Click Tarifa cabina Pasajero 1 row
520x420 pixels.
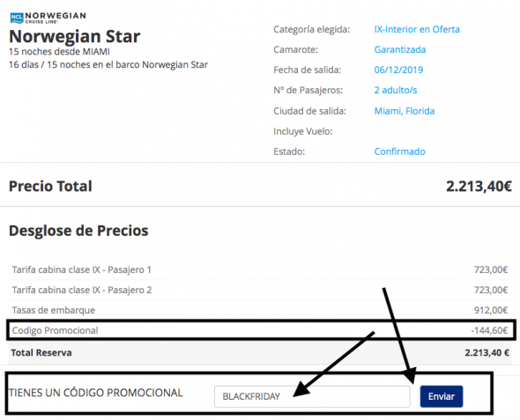(260, 269)
